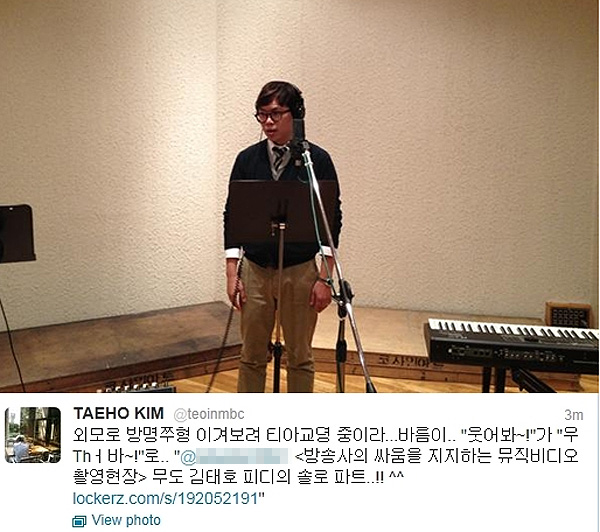Click the @teoinmbc username handle
The width and height of the screenshot is (600, 532).
click(x=209, y=414)
